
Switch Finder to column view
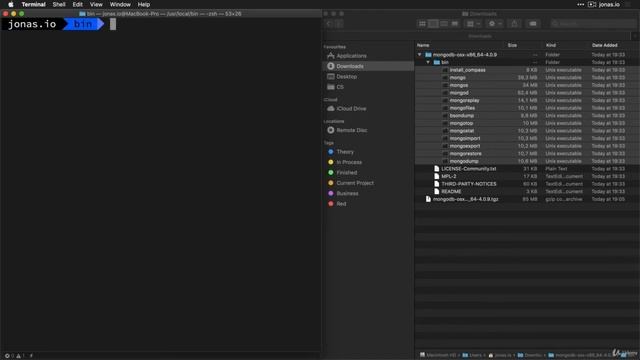(444, 24)
